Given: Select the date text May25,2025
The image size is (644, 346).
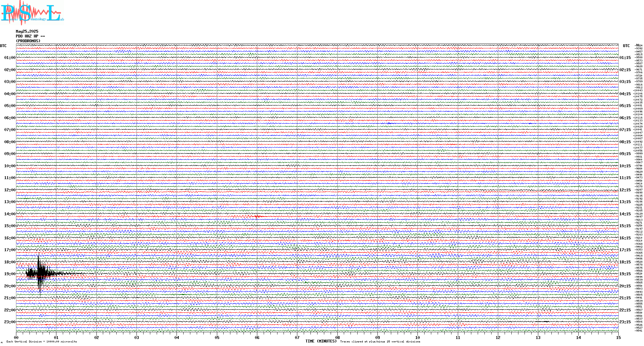Looking at the screenshot, I should click(27, 31).
